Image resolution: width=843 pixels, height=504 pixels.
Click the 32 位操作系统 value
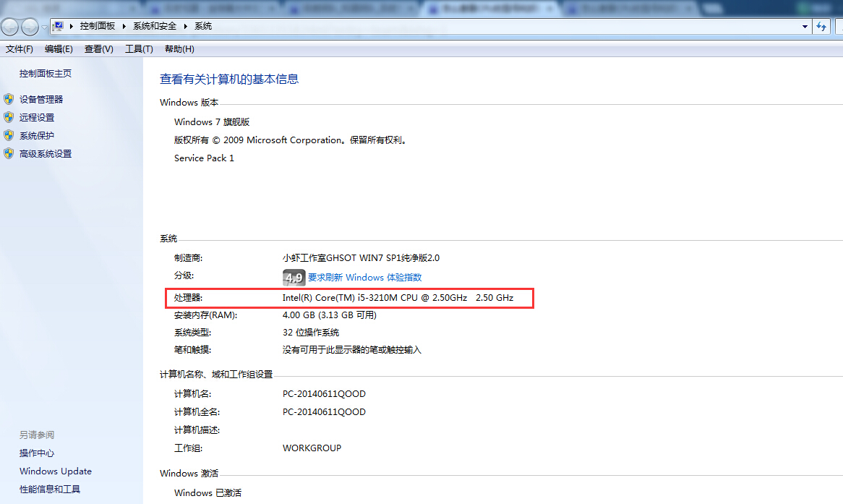311,333
